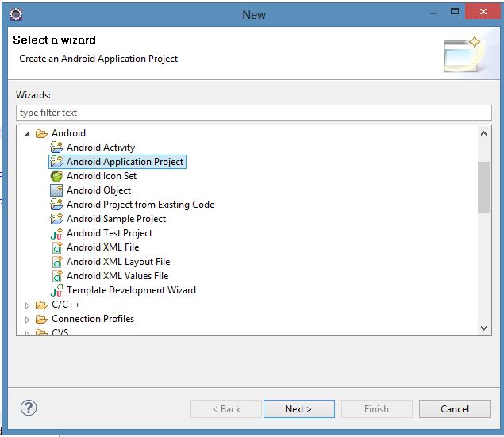Click the Android Activity wizard icon
504x437 pixels.
56,148
